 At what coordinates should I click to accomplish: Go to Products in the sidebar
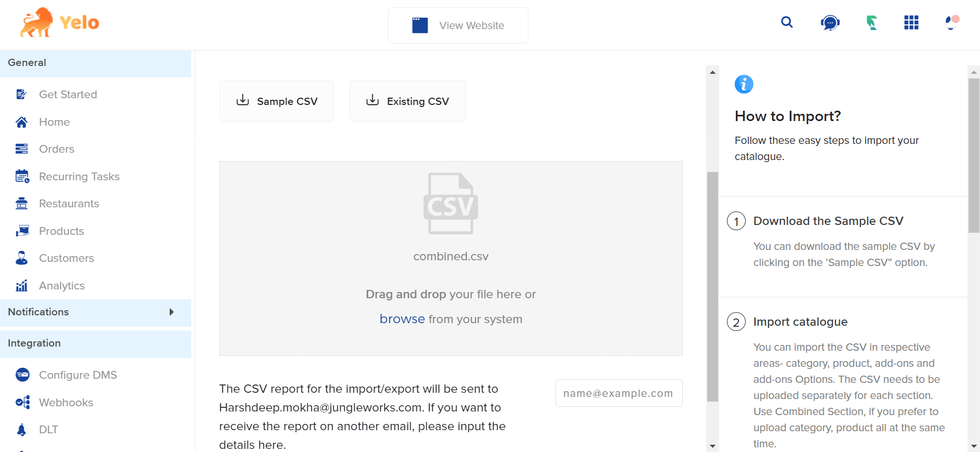point(61,231)
